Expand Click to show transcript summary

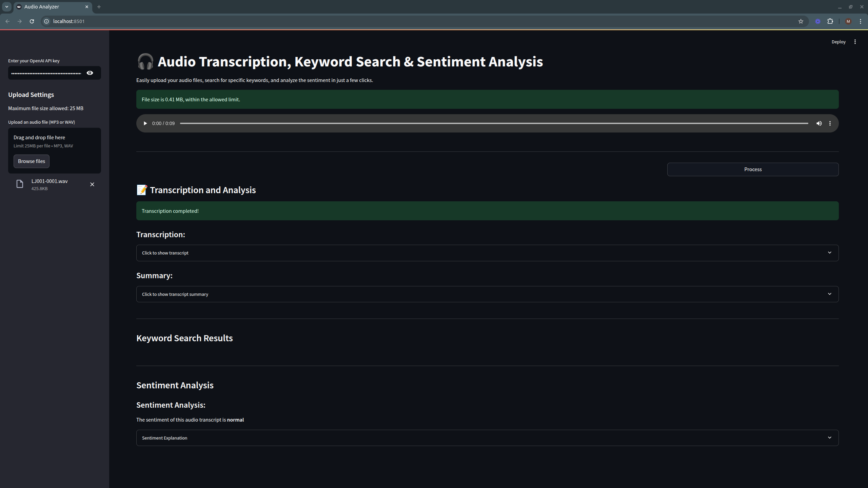(487, 294)
